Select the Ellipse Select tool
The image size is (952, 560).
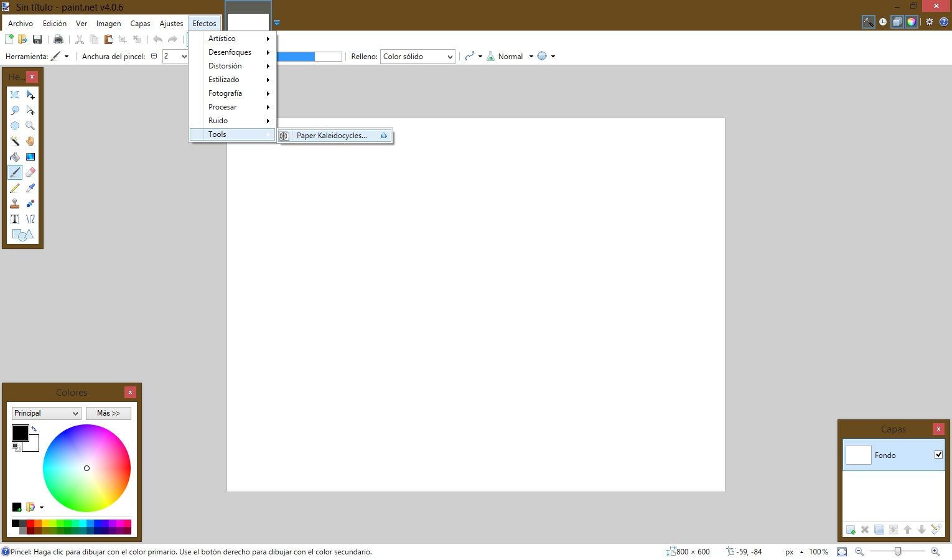[15, 126]
